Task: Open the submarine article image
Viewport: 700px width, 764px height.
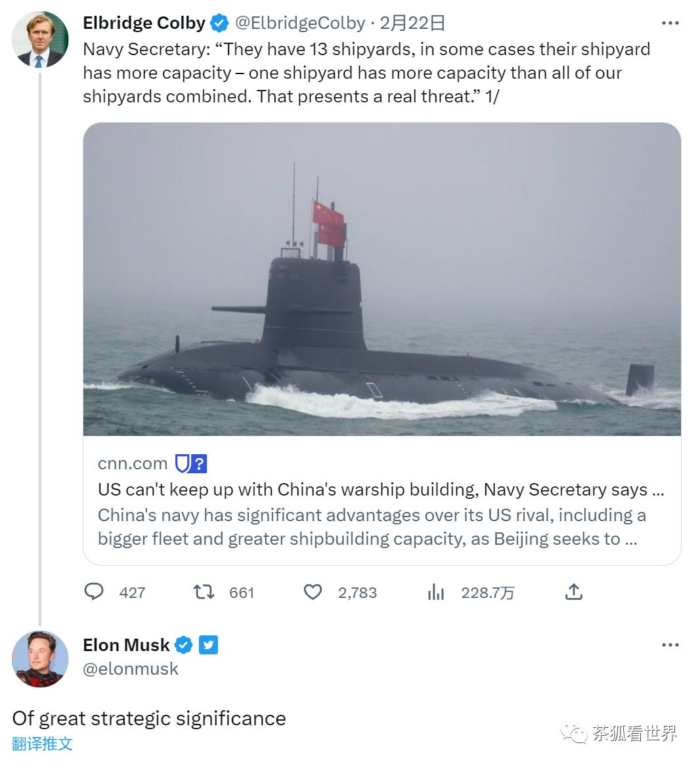Action: coord(382,279)
